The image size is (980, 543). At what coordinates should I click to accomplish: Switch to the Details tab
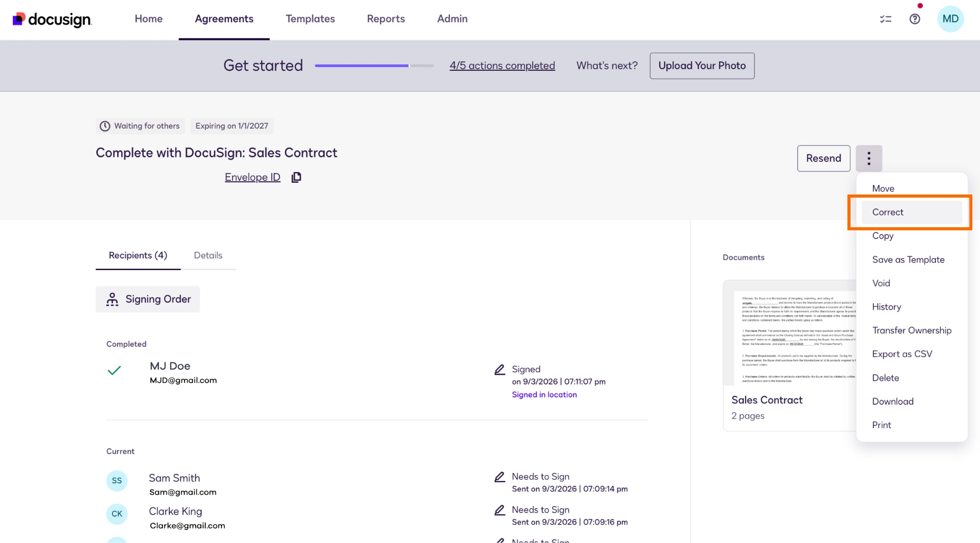pyautogui.click(x=208, y=255)
